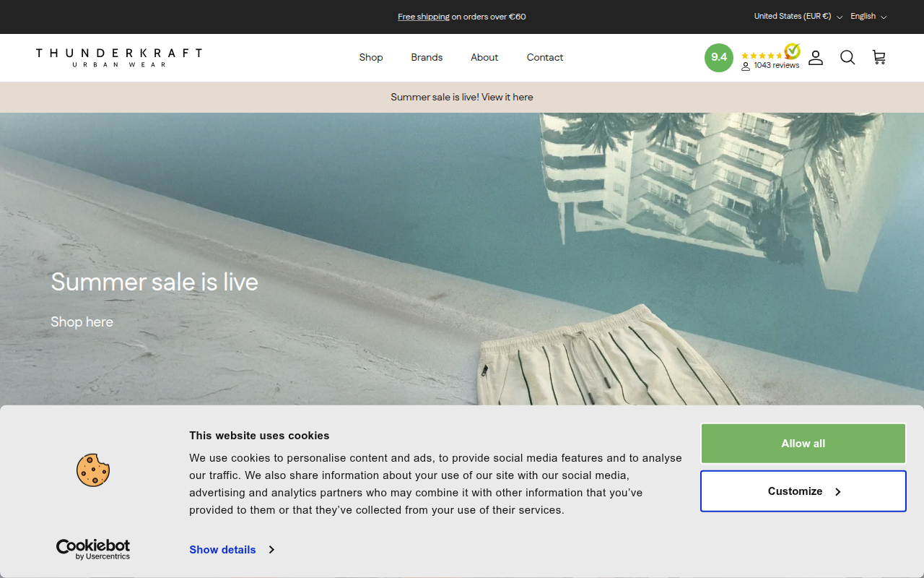Open the Customize cookie settings button
Screen dimensions: 924x578
(x=803, y=491)
